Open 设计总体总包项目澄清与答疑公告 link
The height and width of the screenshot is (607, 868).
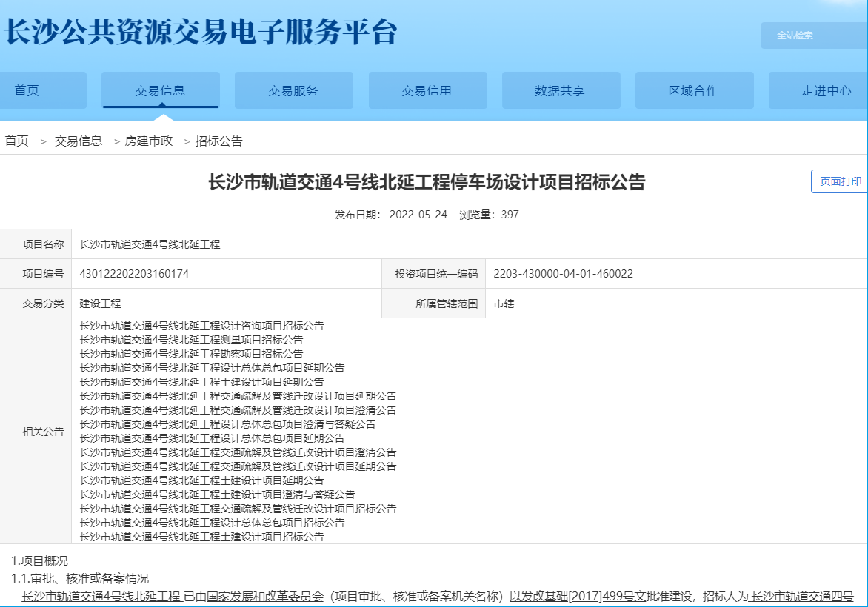[227, 424]
